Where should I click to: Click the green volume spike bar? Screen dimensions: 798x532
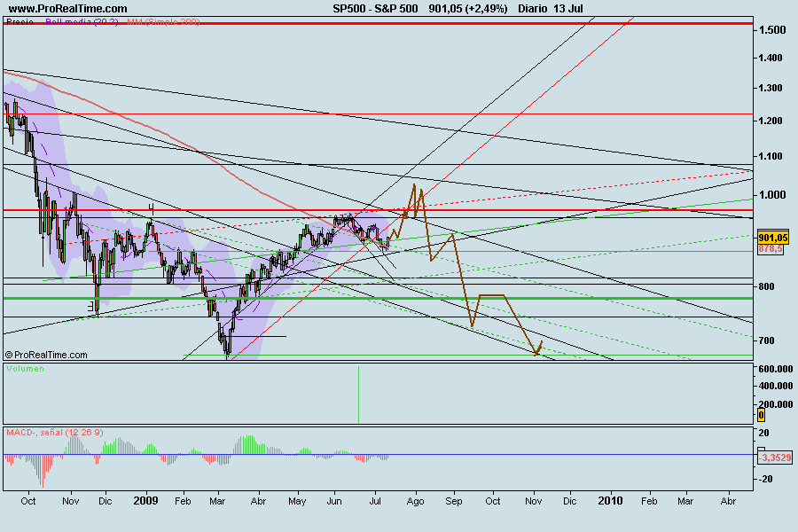tap(359, 395)
